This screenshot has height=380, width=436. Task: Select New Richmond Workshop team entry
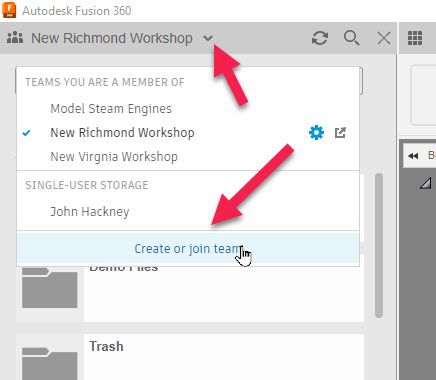point(122,133)
